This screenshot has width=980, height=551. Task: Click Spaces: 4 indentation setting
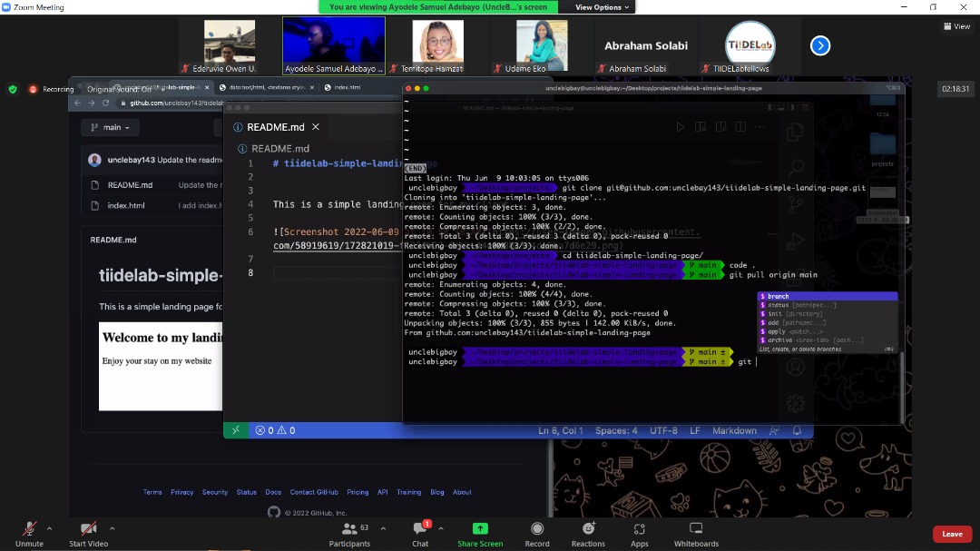pyautogui.click(x=616, y=430)
